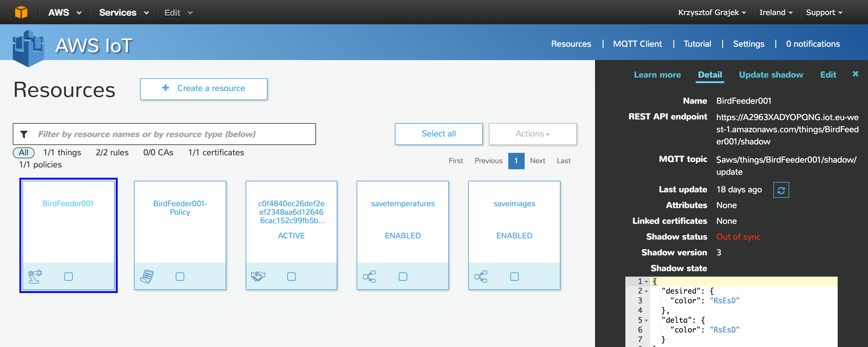Collapse JSON line 1 fold arrow
Image resolution: width=868 pixels, height=347 pixels.
pos(647,282)
